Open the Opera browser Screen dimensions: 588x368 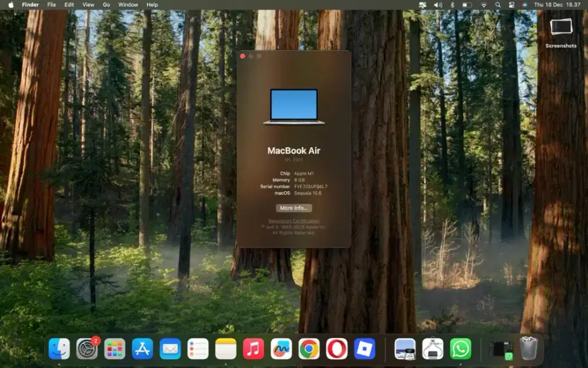[336, 349]
